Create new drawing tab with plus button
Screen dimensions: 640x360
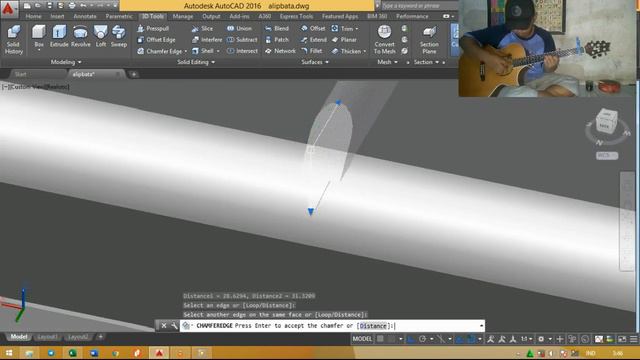[x=133, y=74]
